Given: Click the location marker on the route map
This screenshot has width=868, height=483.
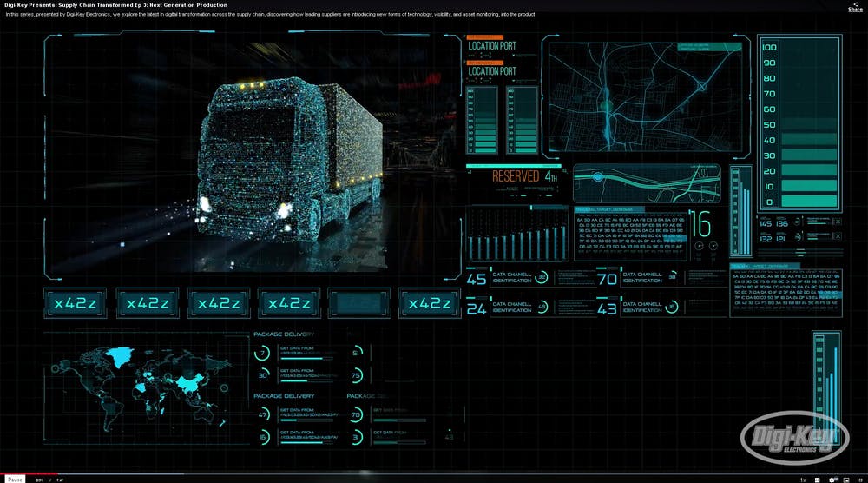Looking at the screenshot, I should [x=598, y=177].
